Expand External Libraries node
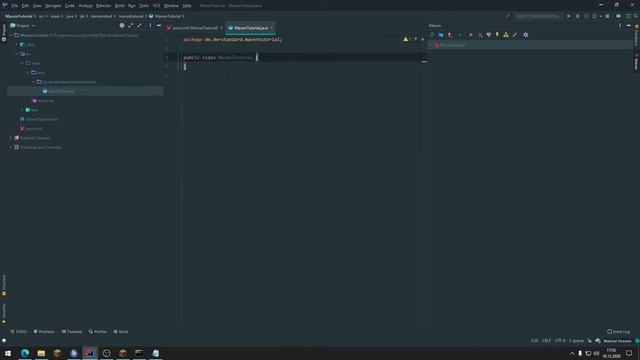This screenshot has height=360, width=640. [x=11, y=138]
